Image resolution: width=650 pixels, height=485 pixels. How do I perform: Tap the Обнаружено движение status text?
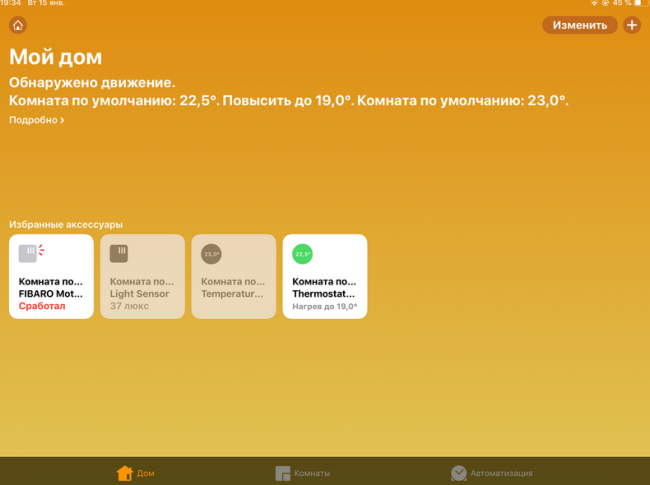click(92, 83)
